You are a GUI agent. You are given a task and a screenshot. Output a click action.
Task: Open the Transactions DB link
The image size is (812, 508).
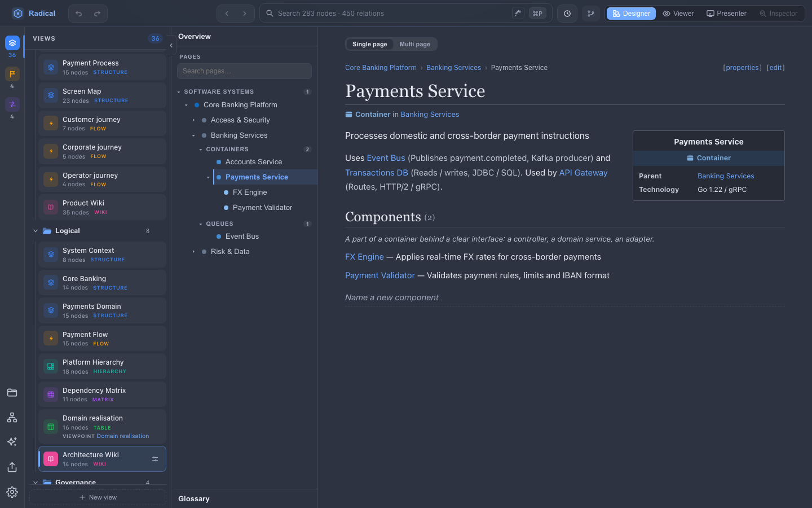coord(377,173)
